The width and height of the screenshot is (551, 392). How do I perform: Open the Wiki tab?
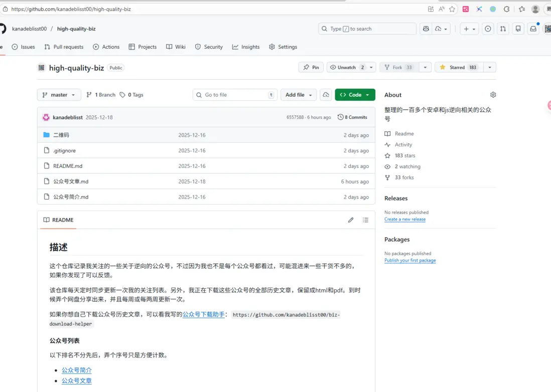tap(176, 47)
